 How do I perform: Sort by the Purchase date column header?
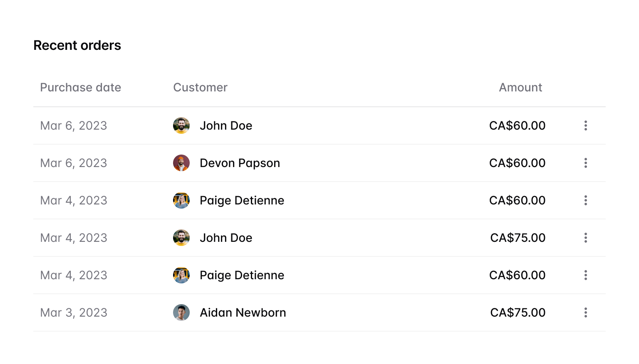80,87
